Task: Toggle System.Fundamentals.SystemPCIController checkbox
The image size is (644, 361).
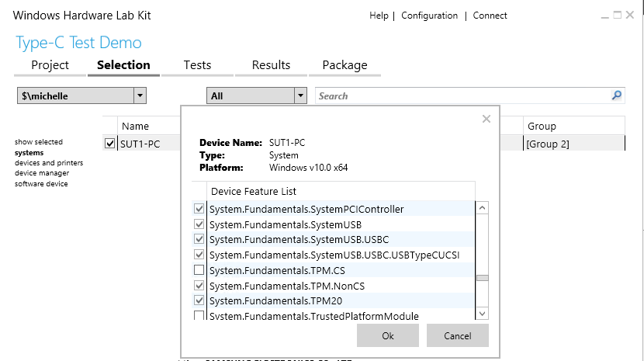Action: 199,209
